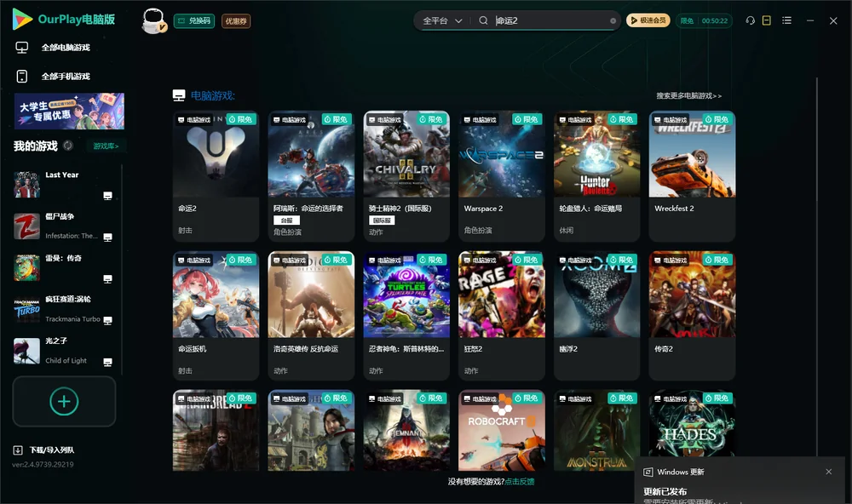Open 轮盘猎人: 命运赌局 card
This screenshot has height=504, width=852.
pyautogui.click(x=596, y=176)
